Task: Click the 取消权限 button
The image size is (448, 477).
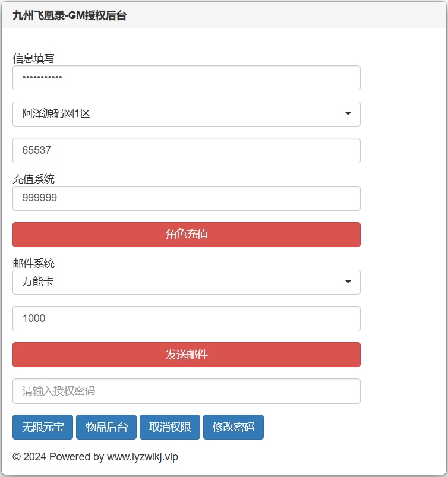Action: [x=169, y=427]
